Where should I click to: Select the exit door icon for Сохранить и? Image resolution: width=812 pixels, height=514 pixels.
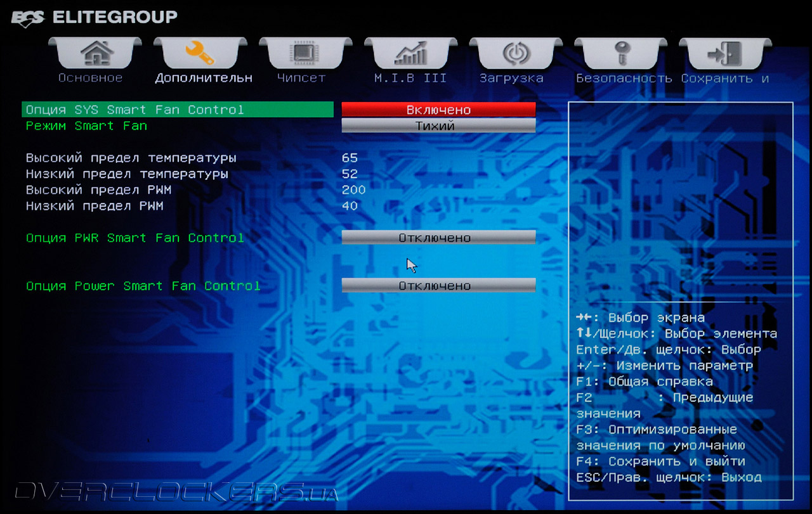tap(725, 55)
